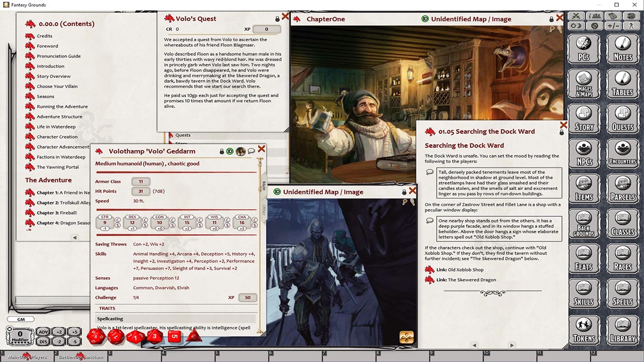The width and height of the screenshot is (644, 362).
Task: Toggle day/night mode with sun-moon icon
Action: pos(577,26)
